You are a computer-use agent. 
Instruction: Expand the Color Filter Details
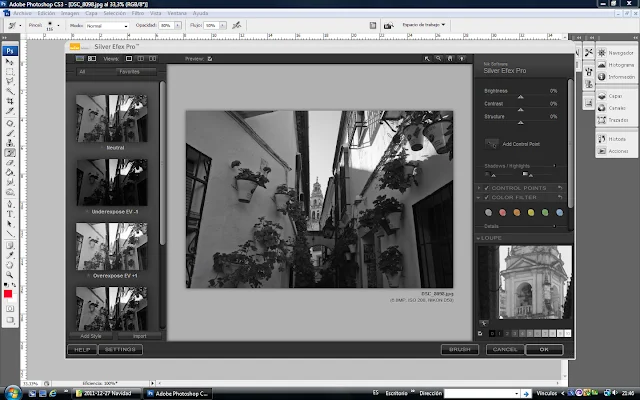[x=554, y=226]
